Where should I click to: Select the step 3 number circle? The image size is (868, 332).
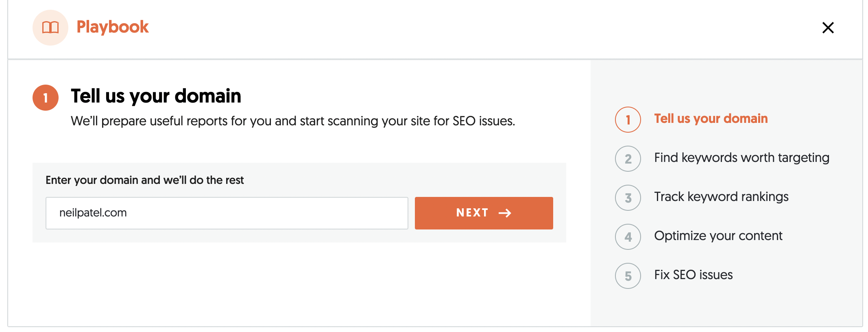coord(628,198)
